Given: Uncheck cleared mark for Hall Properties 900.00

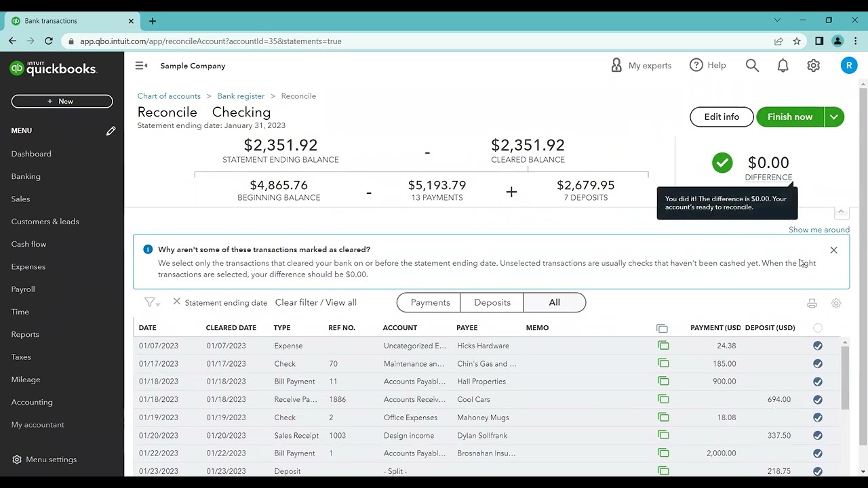Looking at the screenshot, I should point(818,382).
